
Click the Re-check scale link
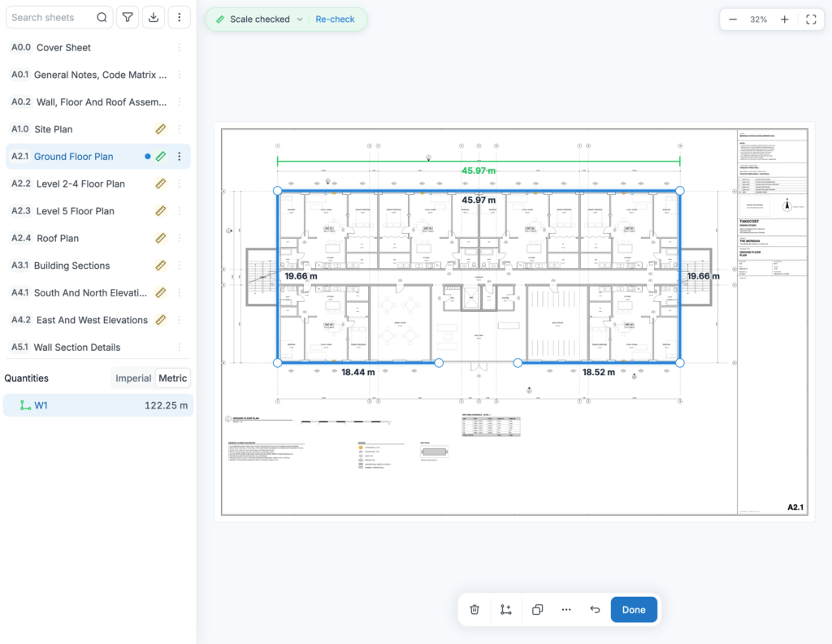tap(335, 19)
